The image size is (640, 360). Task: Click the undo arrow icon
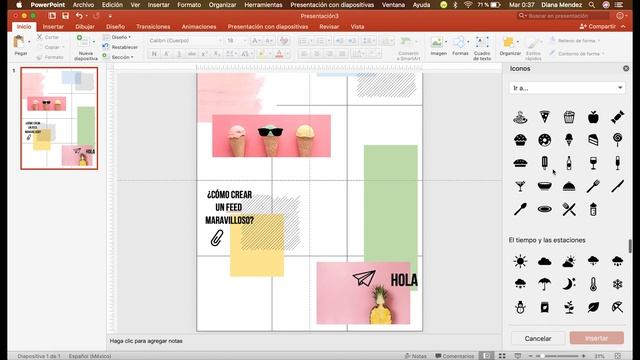coord(79,16)
